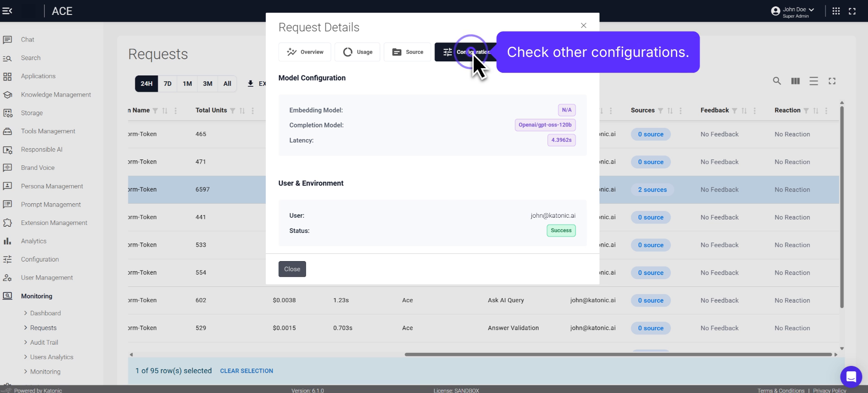Click CLEAR SELECTION link
This screenshot has width=868, height=393.
246,371
